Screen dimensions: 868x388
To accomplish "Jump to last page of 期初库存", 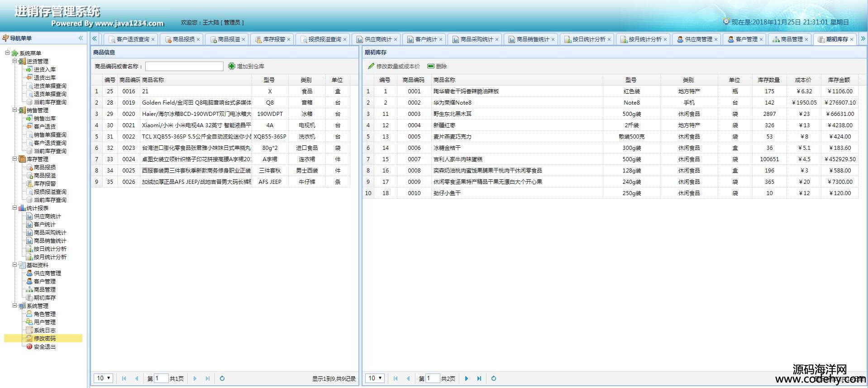I will 479,378.
